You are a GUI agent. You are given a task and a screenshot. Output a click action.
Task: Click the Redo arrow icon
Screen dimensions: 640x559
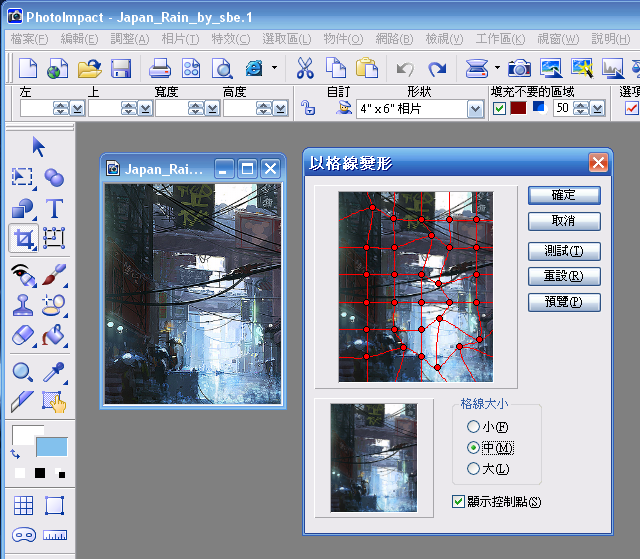[x=437, y=69]
